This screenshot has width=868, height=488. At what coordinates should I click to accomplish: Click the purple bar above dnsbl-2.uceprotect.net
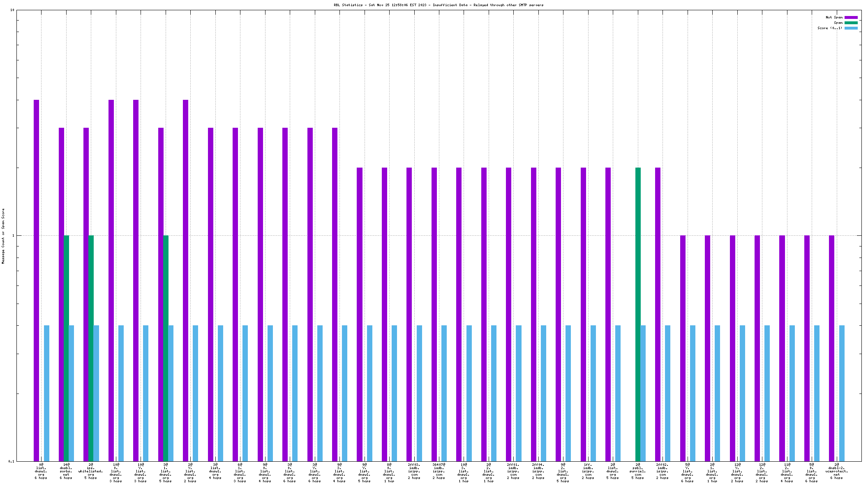(x=831, y=348)
